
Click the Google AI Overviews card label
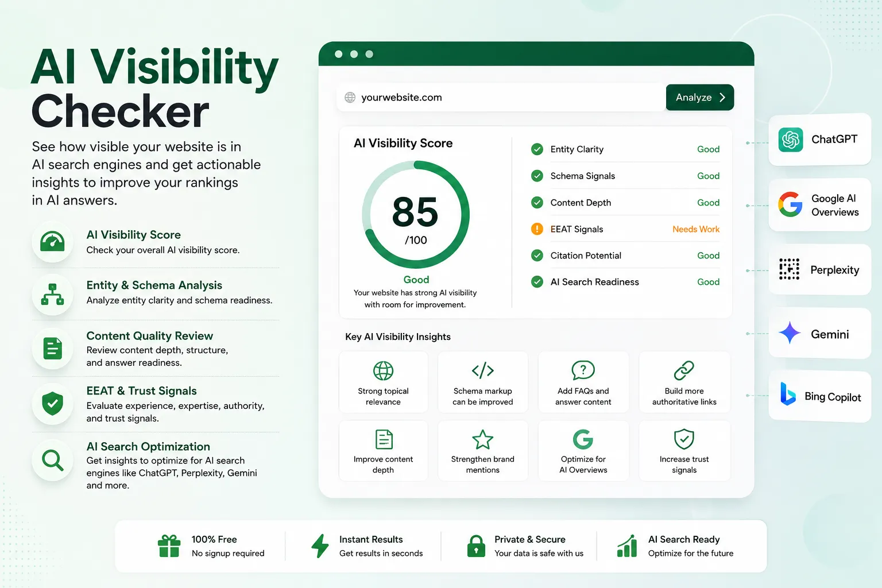click(x=835, y=205)
